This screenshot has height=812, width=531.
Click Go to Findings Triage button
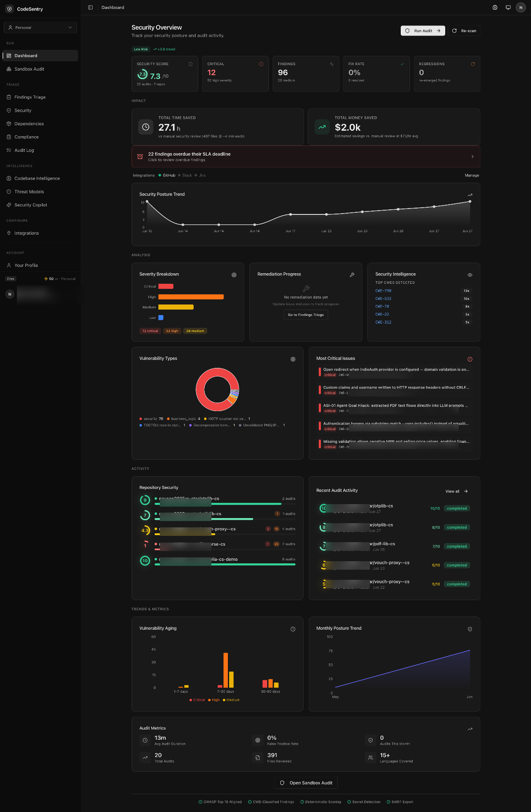pos(306,315)
